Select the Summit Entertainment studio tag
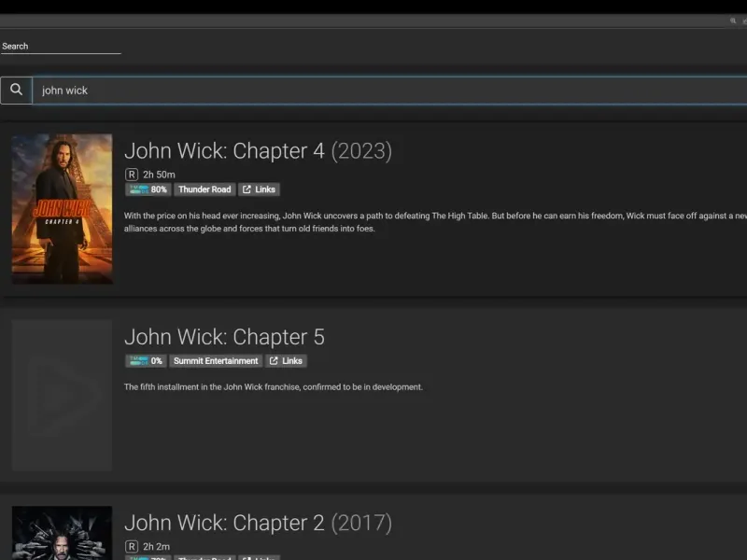 pos(216,361)
